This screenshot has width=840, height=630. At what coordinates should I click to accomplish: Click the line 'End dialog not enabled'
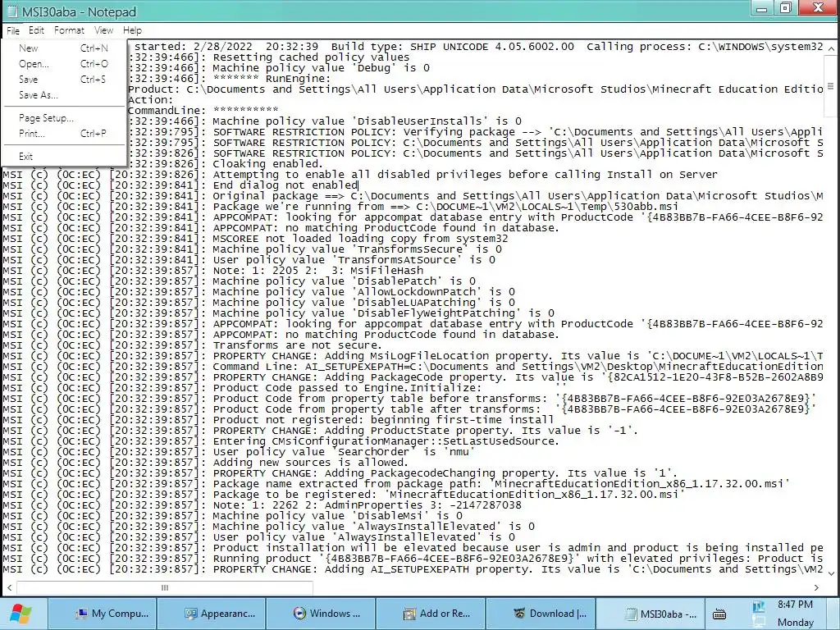(x=285, y=185)
